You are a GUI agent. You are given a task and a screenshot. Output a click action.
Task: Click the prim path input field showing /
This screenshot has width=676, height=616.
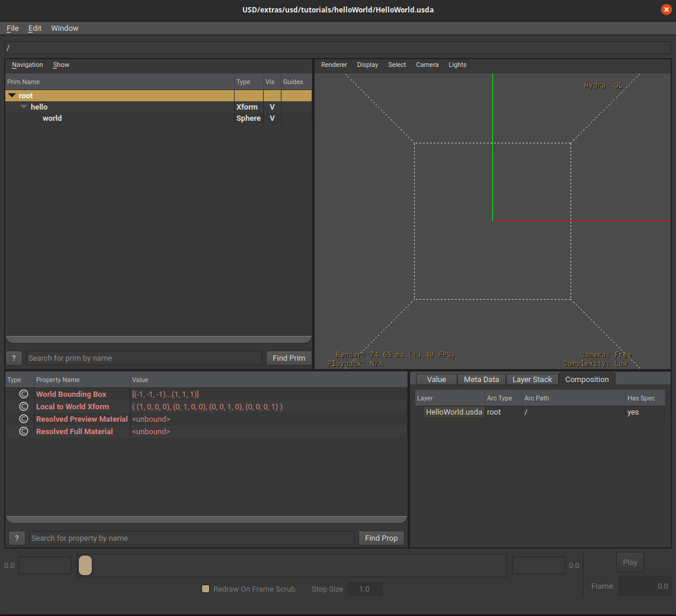(338, 48)
